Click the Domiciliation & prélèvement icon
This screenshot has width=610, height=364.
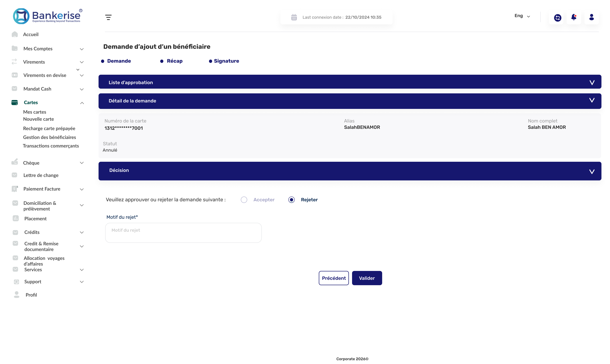(15, 203)
